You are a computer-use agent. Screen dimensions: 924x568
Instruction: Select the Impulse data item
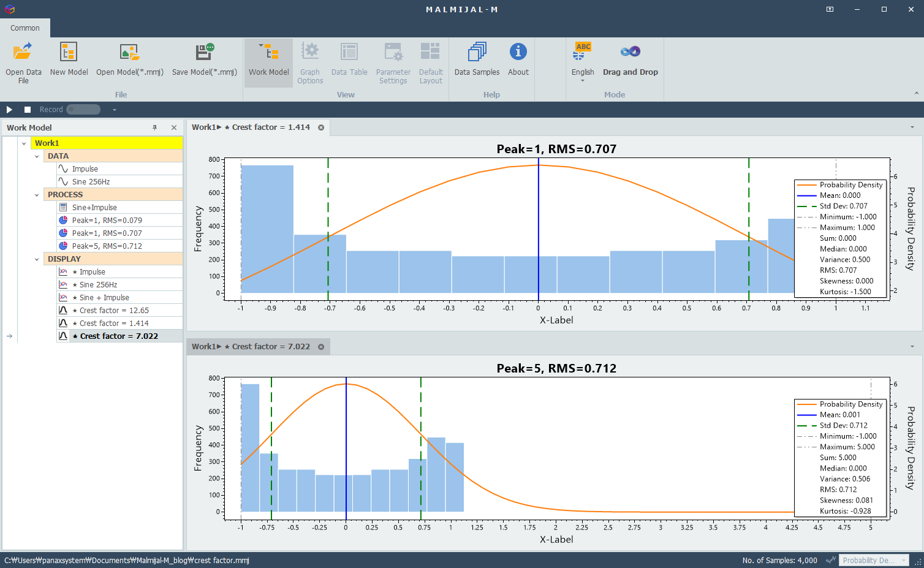(119, 169)
